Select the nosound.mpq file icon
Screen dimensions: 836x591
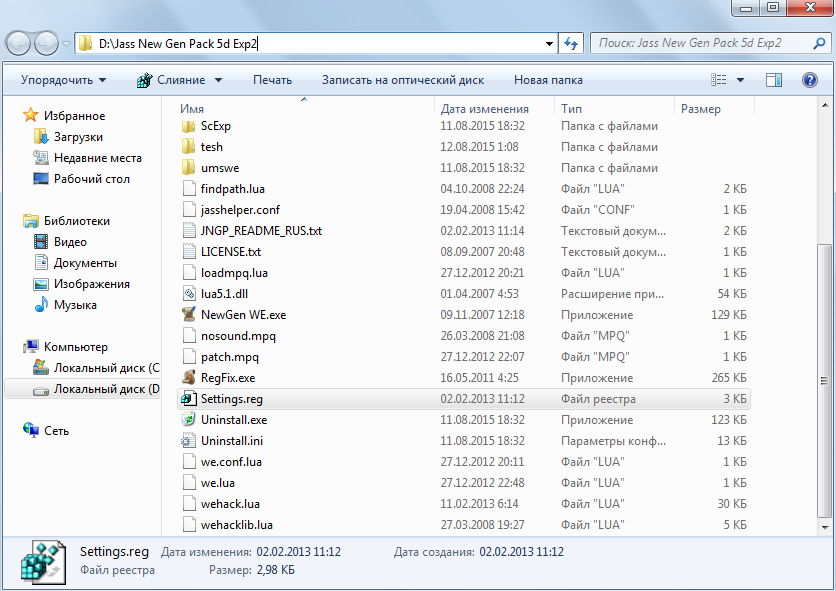[189, 336]
